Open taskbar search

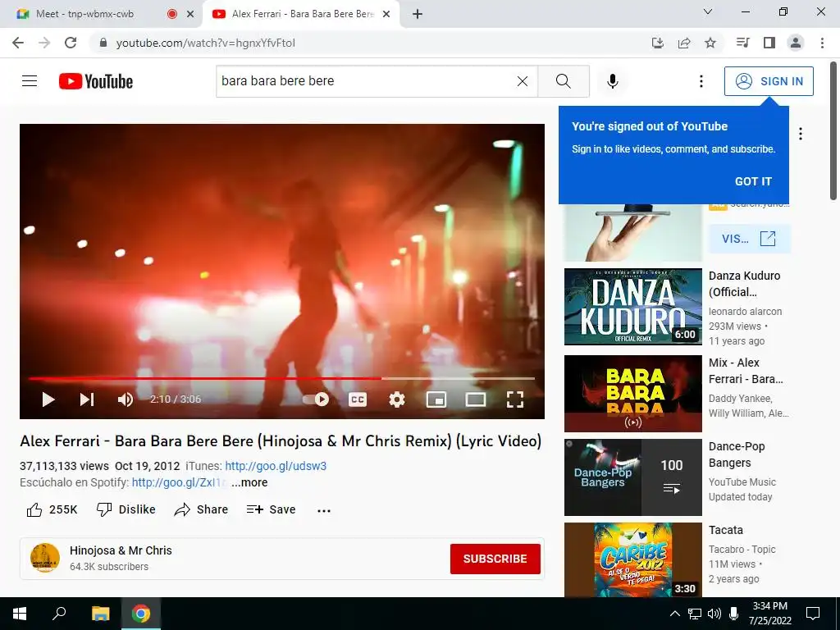59,614
